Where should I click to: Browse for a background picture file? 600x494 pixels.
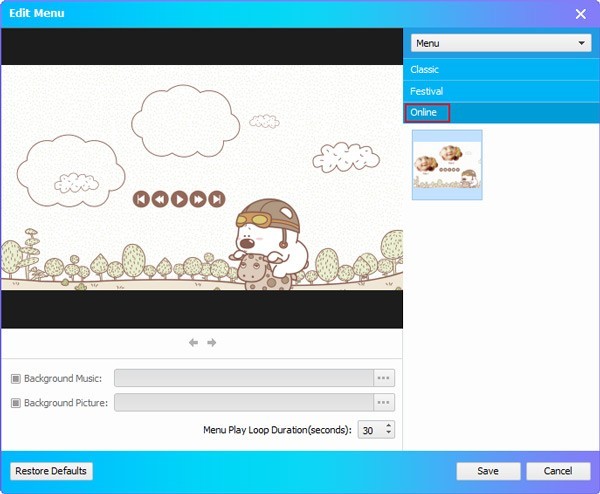tap(384, 402)
